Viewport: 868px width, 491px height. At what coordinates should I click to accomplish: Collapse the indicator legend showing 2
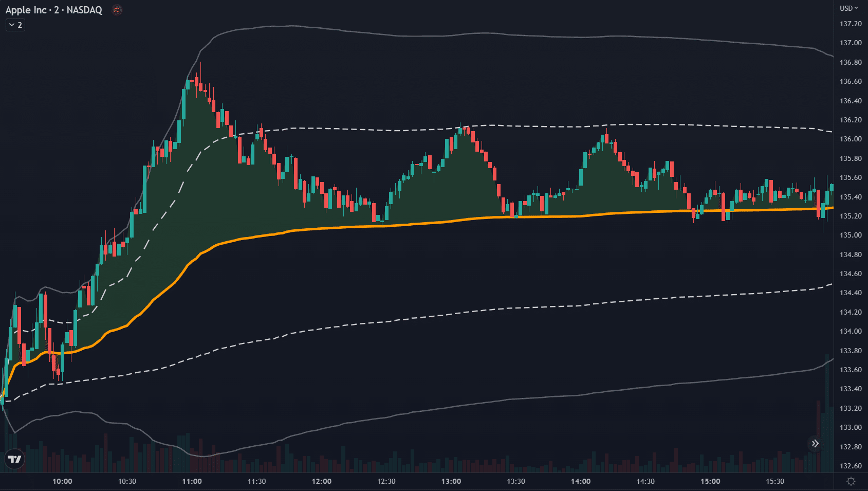[x=15, y=25]
